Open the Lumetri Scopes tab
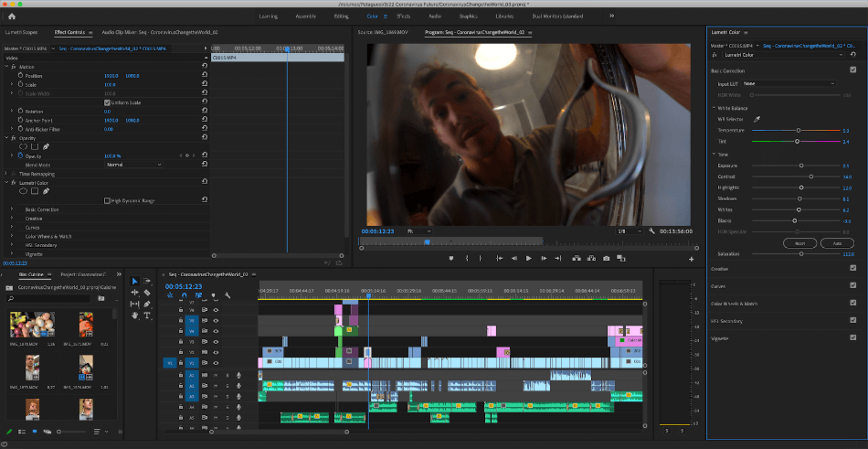The width and height of the screenshot is (868, 449). point(22,32)
